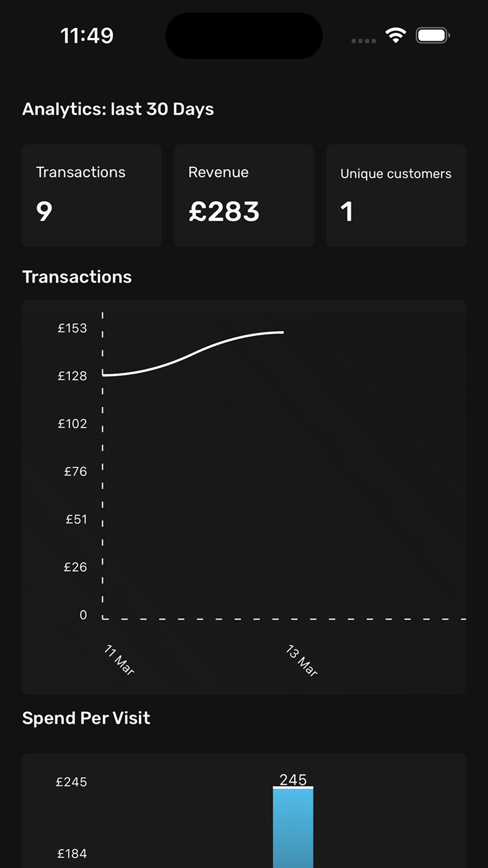Image resolution: width=488 pixels, height=868 pixels.
Task: Select the 13 Mar date label
Action: pos(302,660)
